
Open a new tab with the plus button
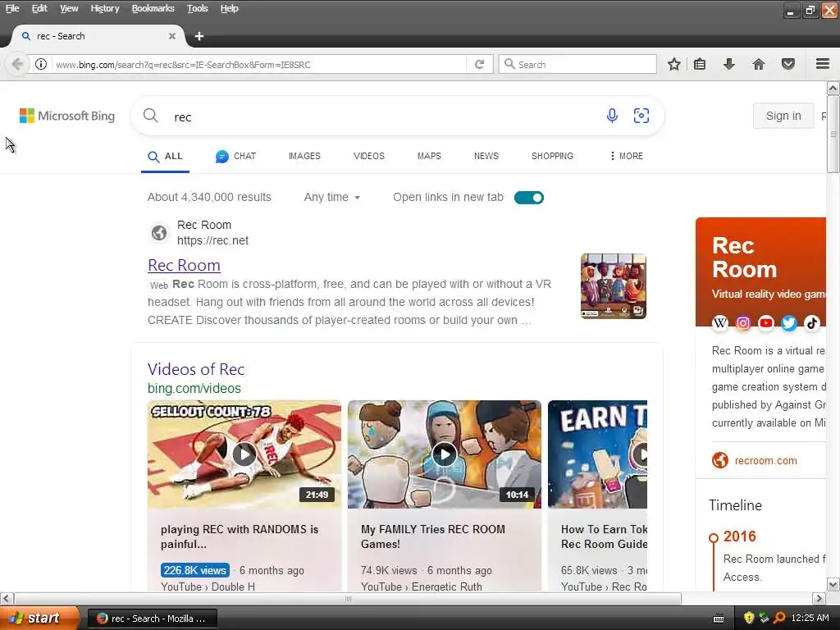click(199, 36)
